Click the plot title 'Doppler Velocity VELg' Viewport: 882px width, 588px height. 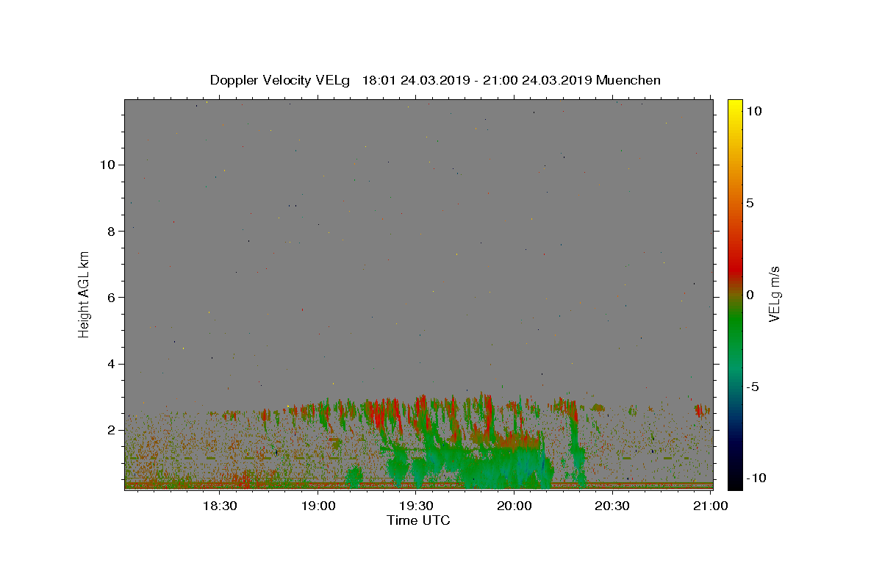[x=279, y=80]
